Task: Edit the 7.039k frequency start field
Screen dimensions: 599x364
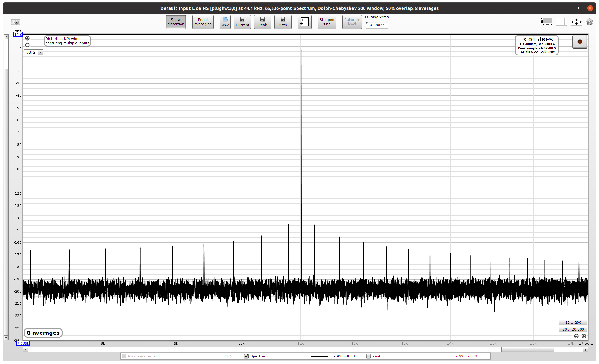Action: (23, 343)
